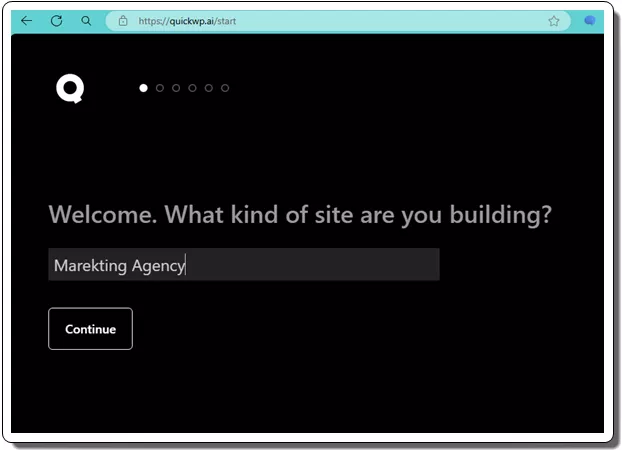The width and height of the screenshot is (622, 450).
Task: Jump to the third progress step dot
Action: pos(176,88)
